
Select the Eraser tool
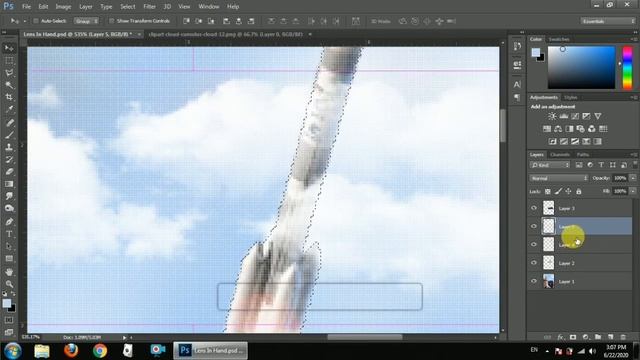[x=9, y=171]
